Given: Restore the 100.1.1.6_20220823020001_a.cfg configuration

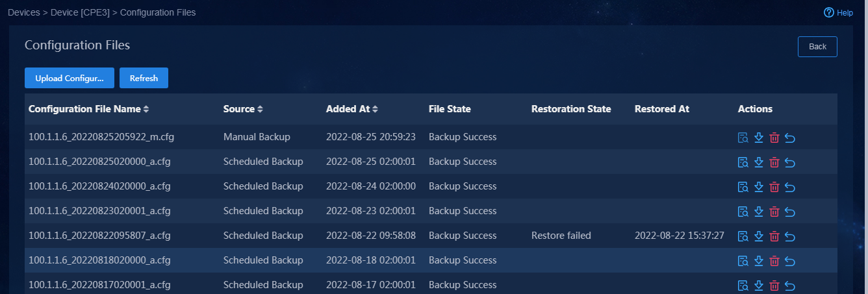Looking at the screenshot, I should pyautogui.click(x=790, y=212).
